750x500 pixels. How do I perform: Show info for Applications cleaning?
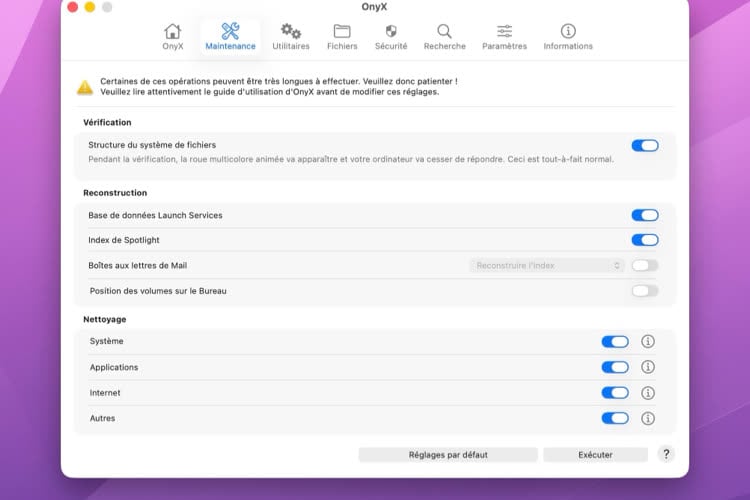(648, 367)
